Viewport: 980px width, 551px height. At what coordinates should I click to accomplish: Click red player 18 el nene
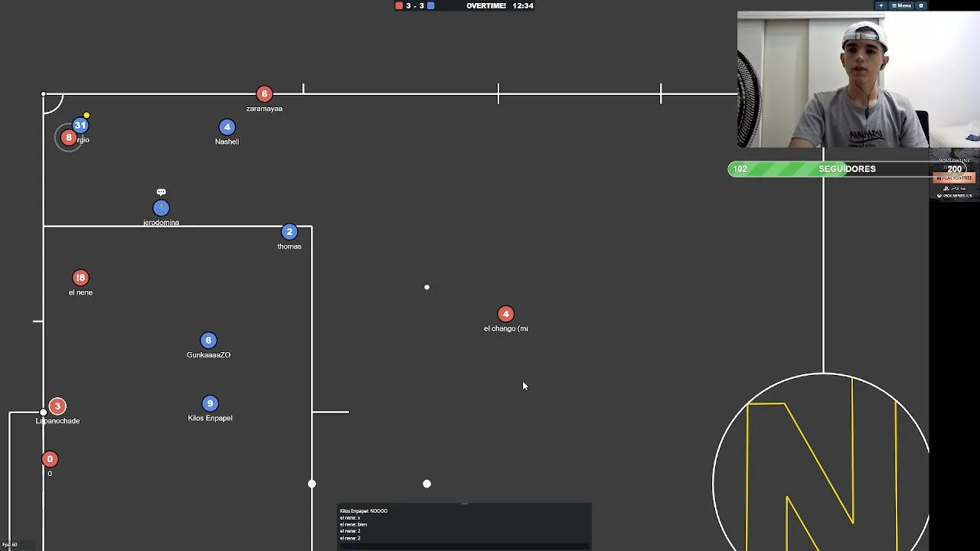pyautogui.click(x=80, y=278)
